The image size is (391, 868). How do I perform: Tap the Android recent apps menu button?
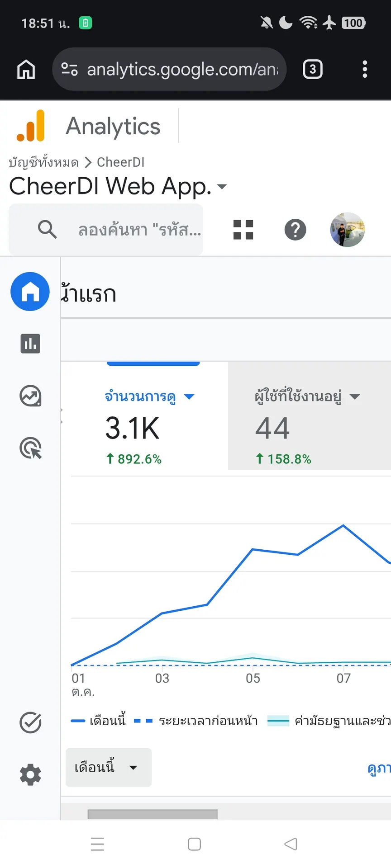[x=97, y=844]
